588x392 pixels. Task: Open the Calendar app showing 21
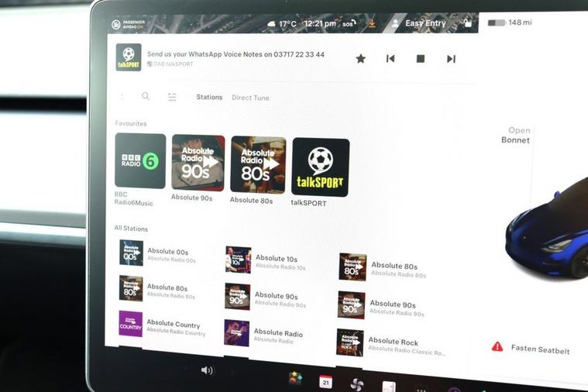point(325,381)
